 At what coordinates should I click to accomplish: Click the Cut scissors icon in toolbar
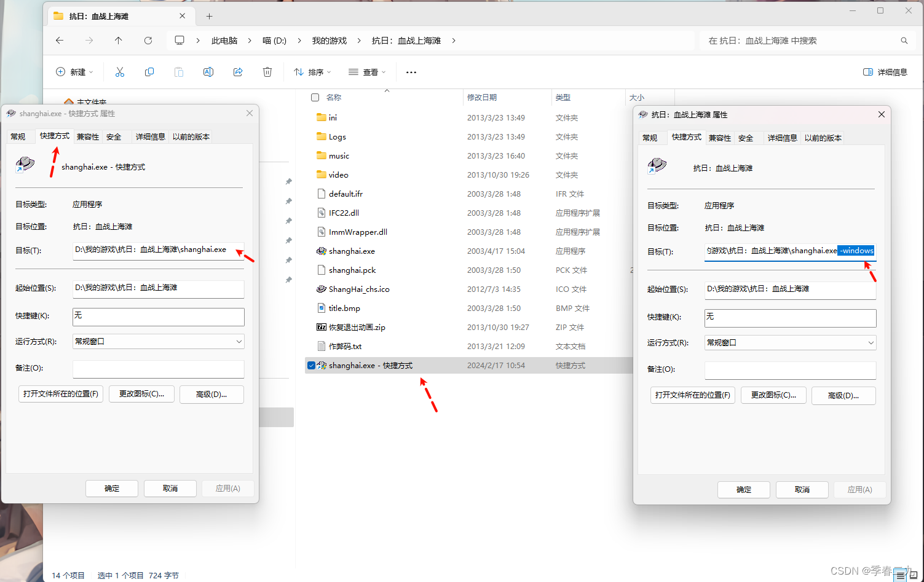(x=120, y=72)
